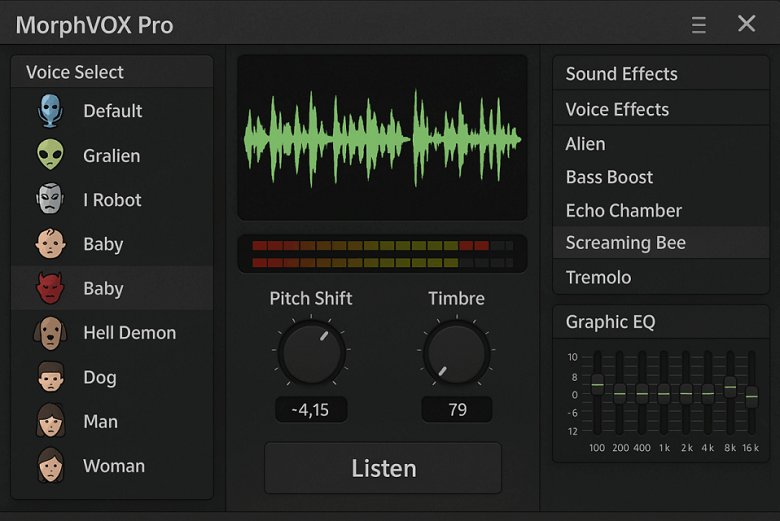Click the baby face icon
Viewport: 780px width, 521px height.
pyautogui.click(x=50, y=243)
